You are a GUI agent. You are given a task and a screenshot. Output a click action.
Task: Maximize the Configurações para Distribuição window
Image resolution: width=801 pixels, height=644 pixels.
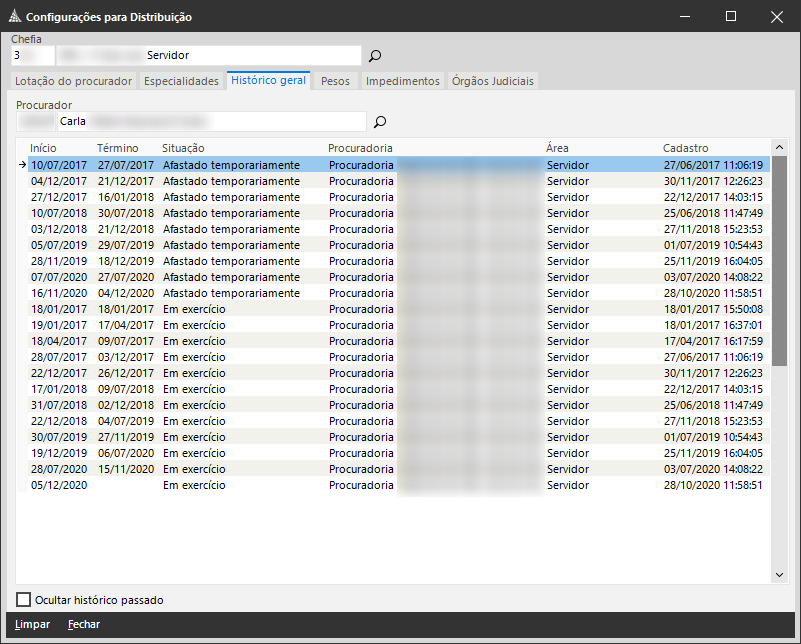(x=730, y=17)
